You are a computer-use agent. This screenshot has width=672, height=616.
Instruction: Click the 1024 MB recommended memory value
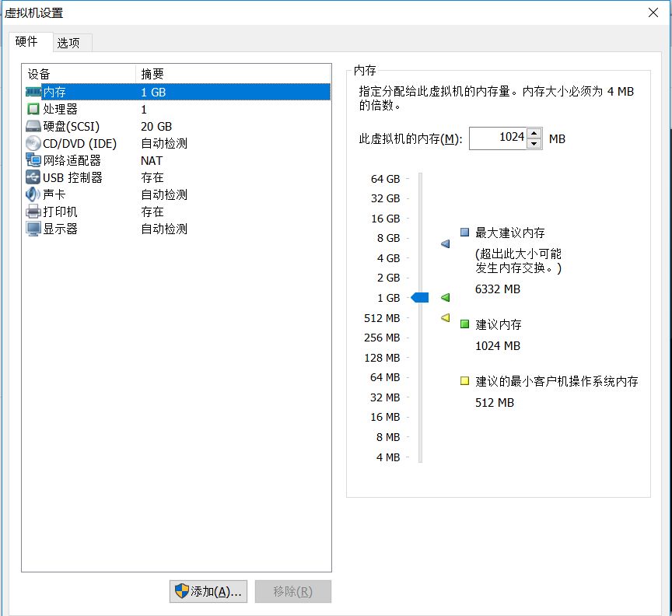point(498,346)
